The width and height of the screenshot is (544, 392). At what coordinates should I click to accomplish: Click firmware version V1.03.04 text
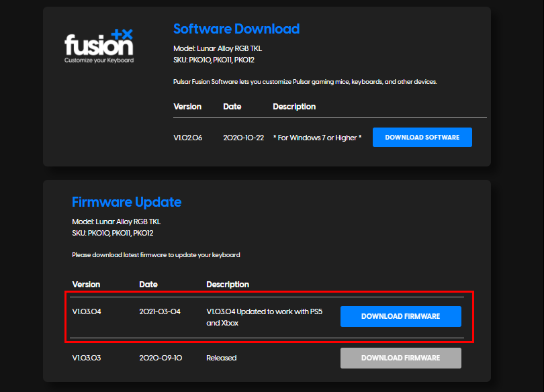point(87,311)
